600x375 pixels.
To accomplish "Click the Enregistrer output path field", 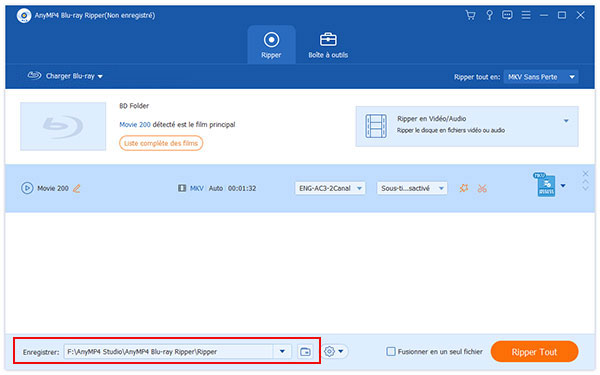I will [x=168, y=351].
